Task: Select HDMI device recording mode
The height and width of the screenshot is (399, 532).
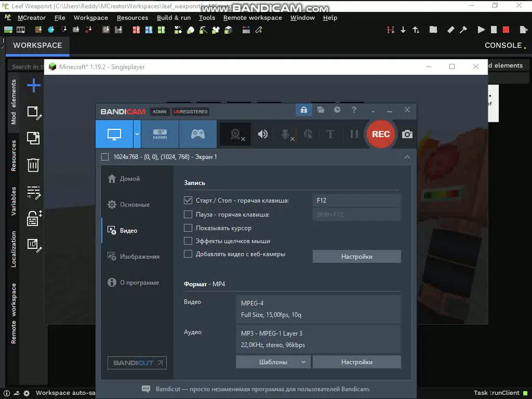Action: 160,134
